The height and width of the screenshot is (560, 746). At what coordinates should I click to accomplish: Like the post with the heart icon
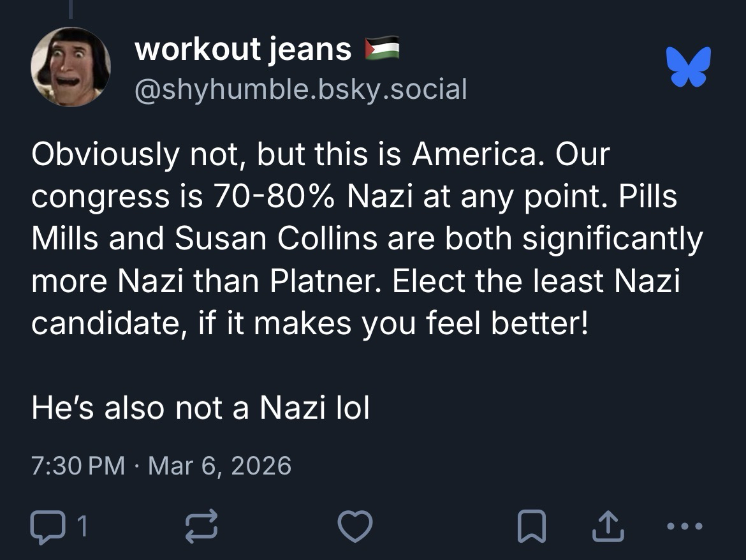coord(355,526)
